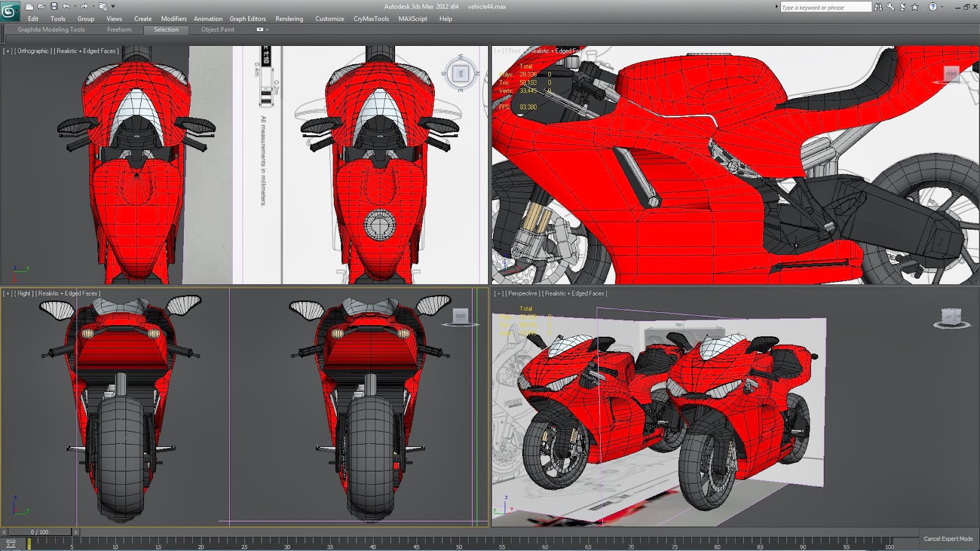Open the Group menu
The height and width of the screenshot is (551, 980).
click(86, 19)
